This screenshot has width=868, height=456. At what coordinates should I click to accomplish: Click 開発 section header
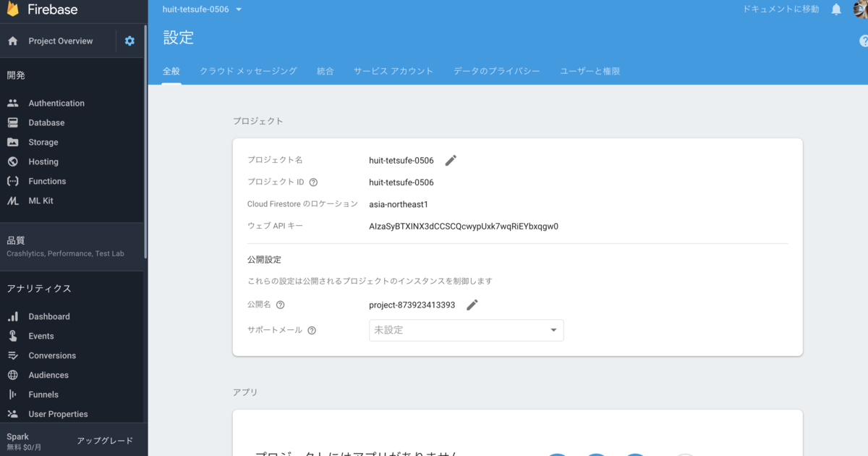[x=16, y=75]
